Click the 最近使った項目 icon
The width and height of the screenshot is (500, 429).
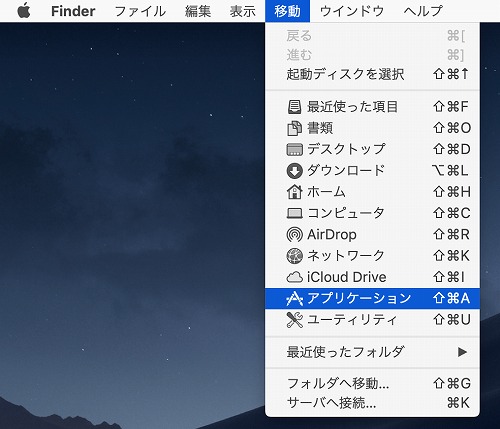[294, 107]
